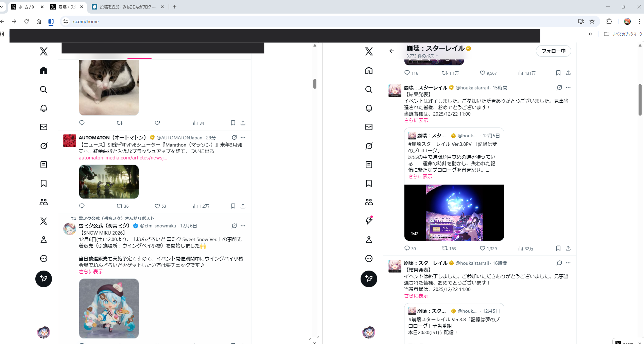Open automaton-media.com article link
This screenshot has height=344, width=644.
tap(123, 158)
